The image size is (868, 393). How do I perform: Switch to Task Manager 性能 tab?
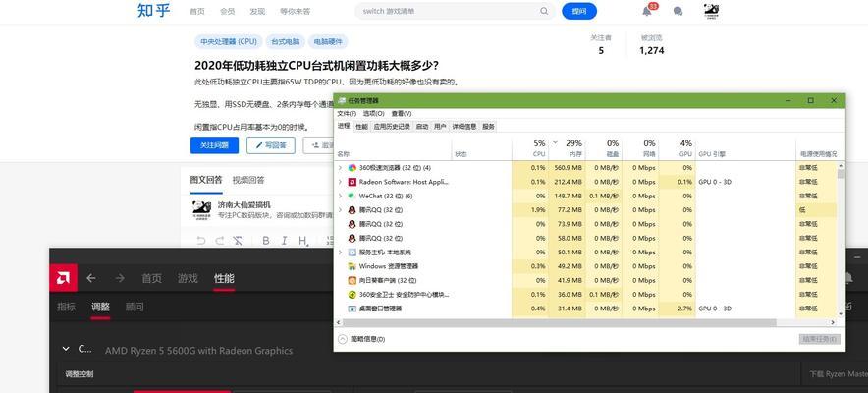[x=361, y=126]
